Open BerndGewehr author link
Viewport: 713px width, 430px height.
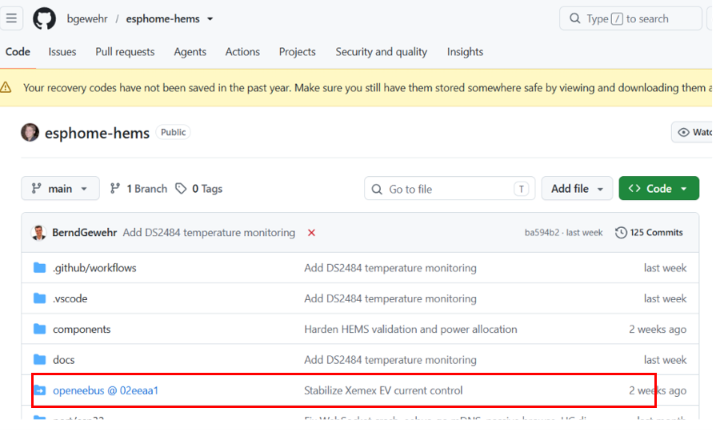[x=84, y=233]
